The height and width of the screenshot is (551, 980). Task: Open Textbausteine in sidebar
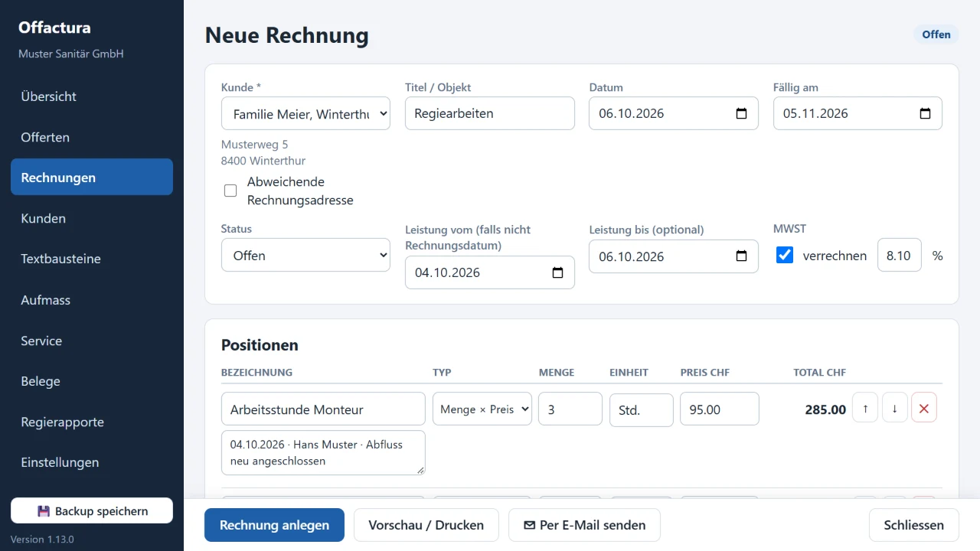[92, 259]
